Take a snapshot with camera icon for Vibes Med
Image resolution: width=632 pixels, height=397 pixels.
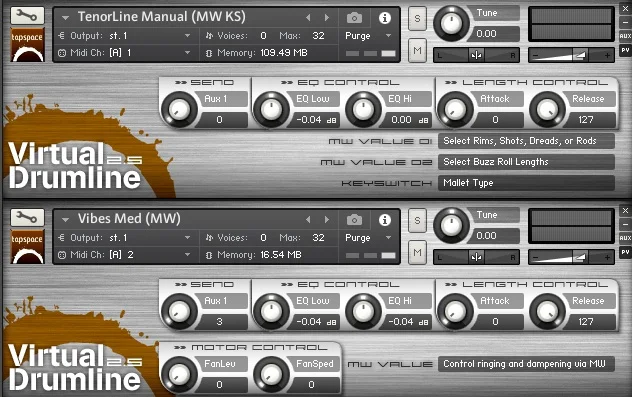[x=354, y=220]
